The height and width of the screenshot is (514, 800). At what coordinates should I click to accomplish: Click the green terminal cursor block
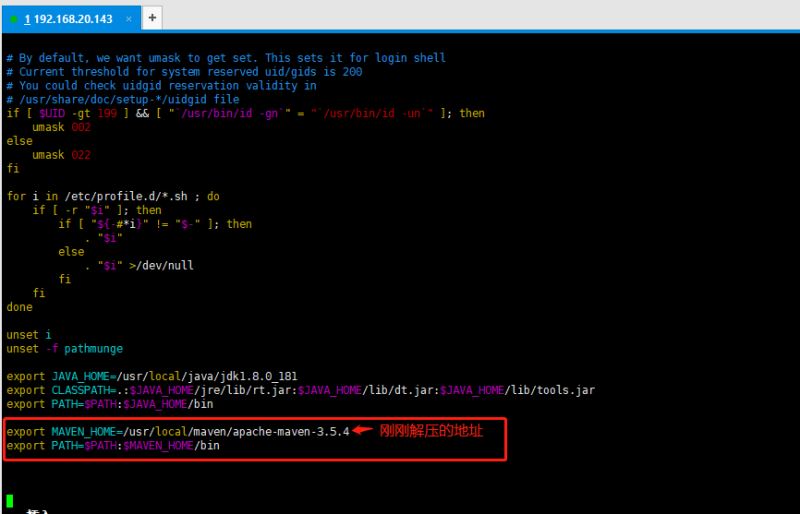click(10, 500)
